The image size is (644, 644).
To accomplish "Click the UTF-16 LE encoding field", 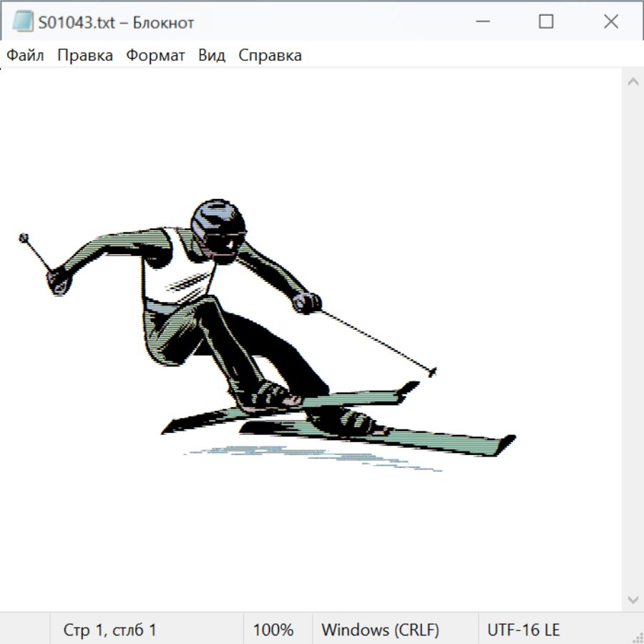I will tap(523, 630).
